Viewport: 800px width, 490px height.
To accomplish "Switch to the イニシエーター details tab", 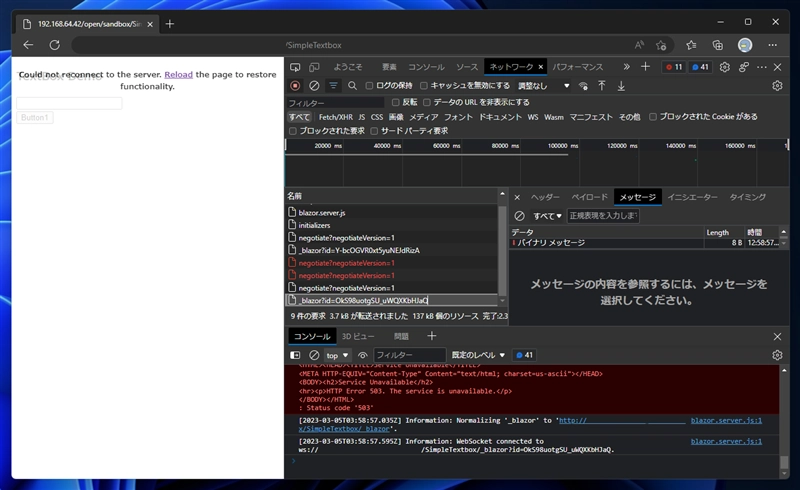I will coord(692,197).
